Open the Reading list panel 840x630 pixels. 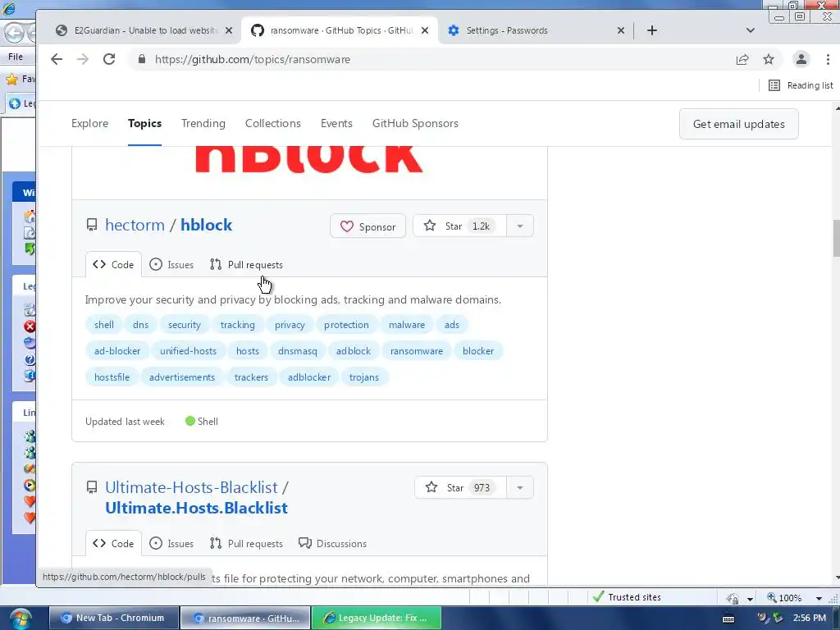point(801,85)
